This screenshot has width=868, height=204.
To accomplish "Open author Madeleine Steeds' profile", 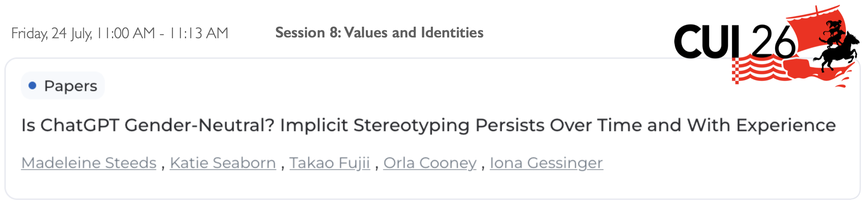I will point(89,163).
